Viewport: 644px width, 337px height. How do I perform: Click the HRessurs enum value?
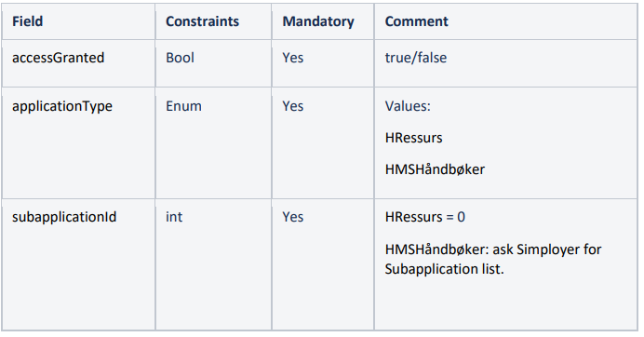click(413, 138)
